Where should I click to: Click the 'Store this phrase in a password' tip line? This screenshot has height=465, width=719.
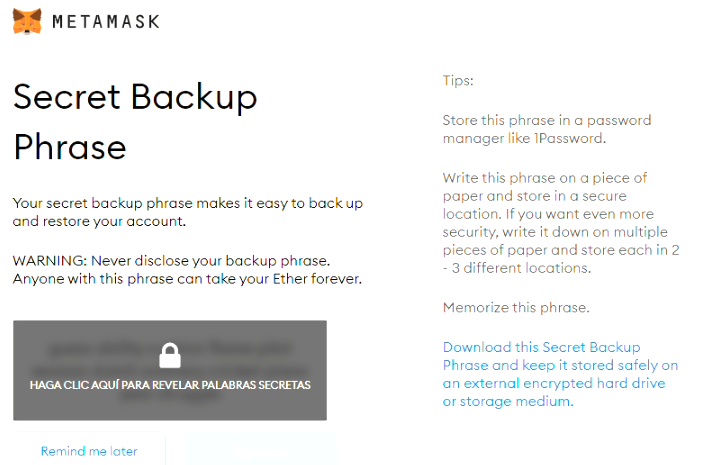tap(546, 120)
